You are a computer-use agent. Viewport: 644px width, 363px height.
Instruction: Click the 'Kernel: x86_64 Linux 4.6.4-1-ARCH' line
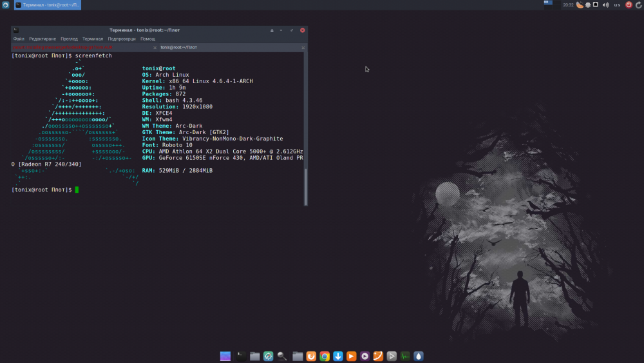tap(198, 81)
